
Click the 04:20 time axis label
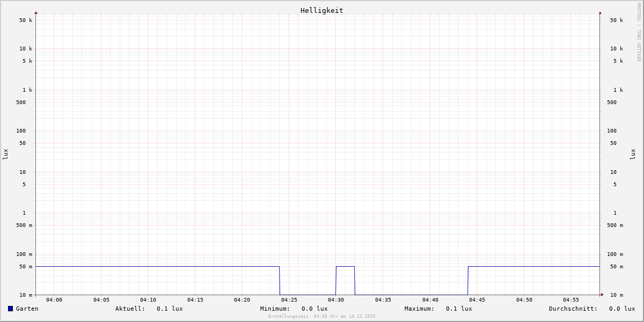pos(242,300)
